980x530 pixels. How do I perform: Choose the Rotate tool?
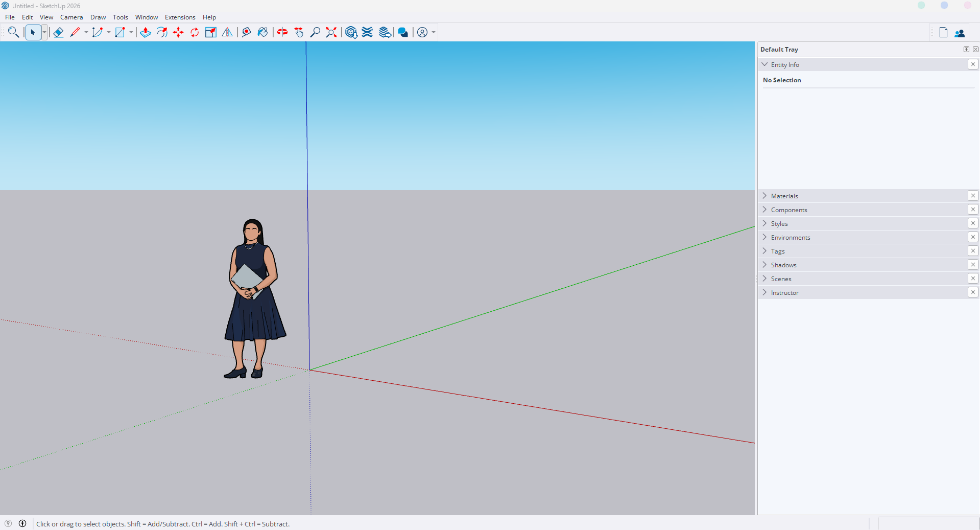point(195,33)
